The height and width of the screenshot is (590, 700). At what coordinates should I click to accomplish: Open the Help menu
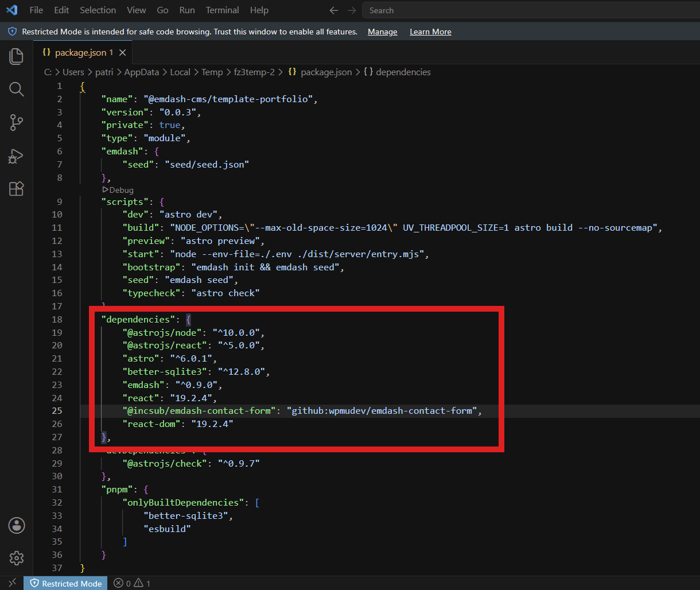tap(259, 10)
